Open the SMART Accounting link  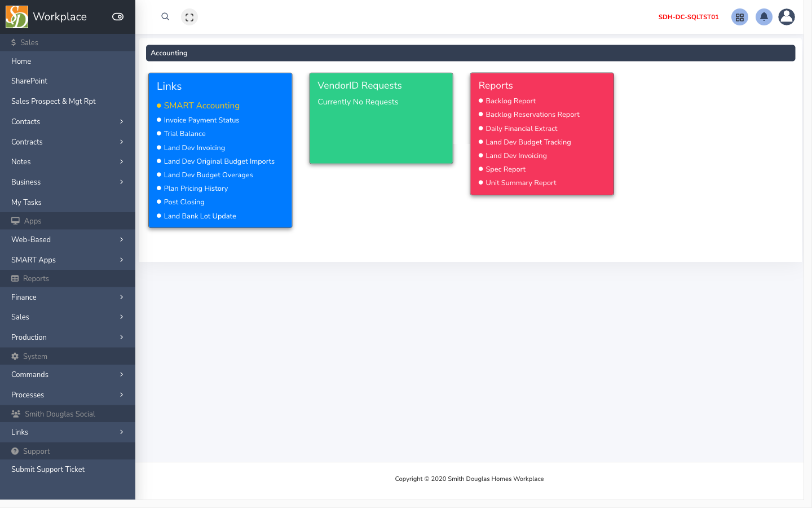[201, 106]
